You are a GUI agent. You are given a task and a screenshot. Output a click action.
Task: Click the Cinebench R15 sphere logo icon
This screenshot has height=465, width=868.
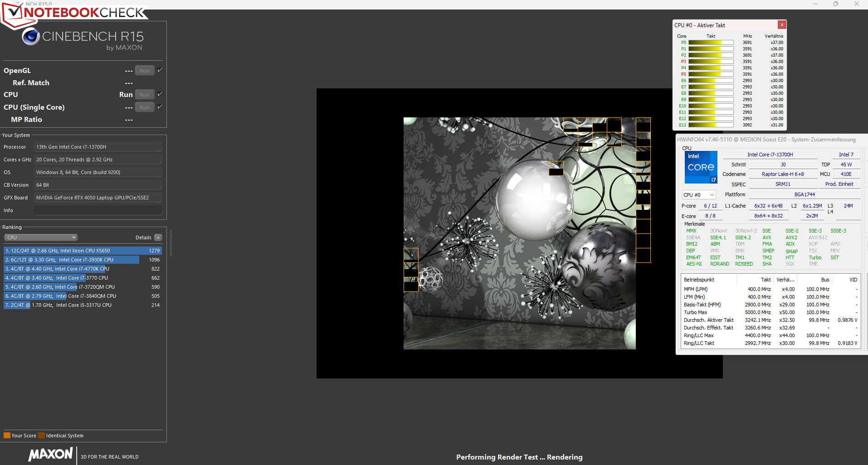pos(31,36)
